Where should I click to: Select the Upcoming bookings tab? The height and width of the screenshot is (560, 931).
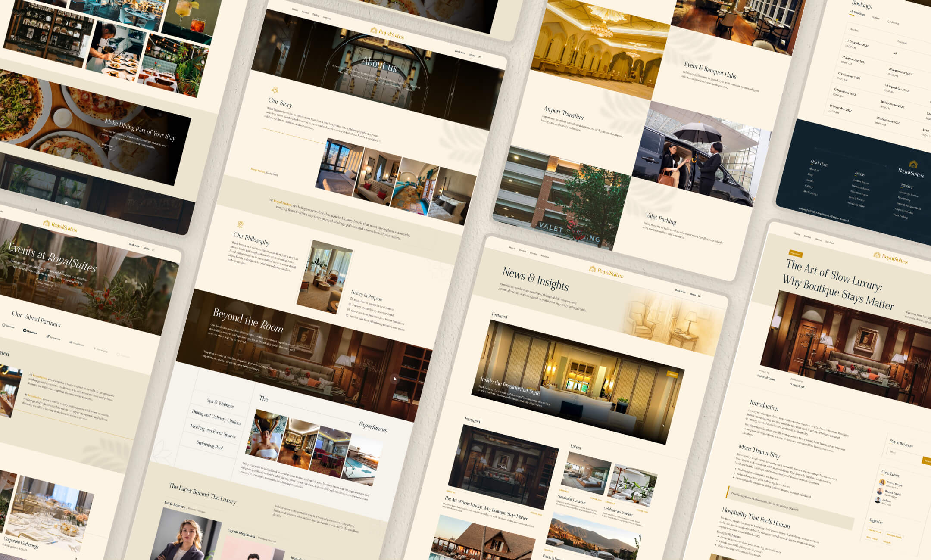(893, 22)
